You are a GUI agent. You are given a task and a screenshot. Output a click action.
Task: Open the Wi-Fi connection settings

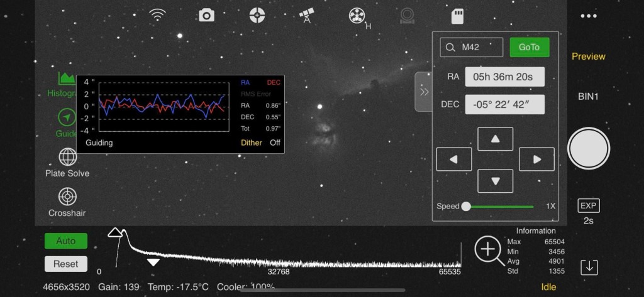157,15
